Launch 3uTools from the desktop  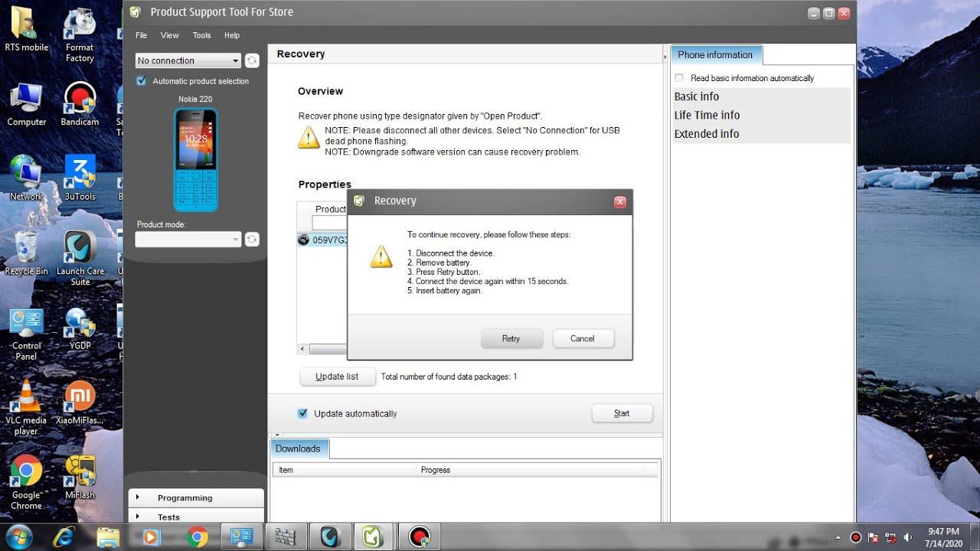pos(80,178)
